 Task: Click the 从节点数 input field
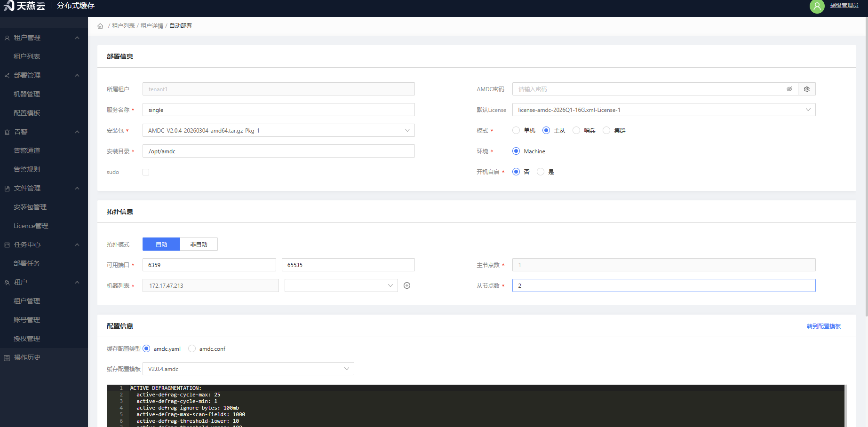(664, 285)
